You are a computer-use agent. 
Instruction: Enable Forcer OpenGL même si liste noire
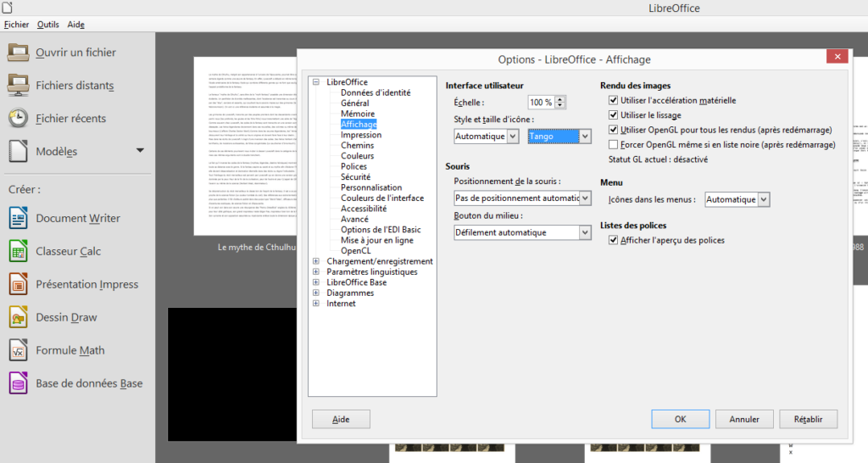click(x=613, y=144)
